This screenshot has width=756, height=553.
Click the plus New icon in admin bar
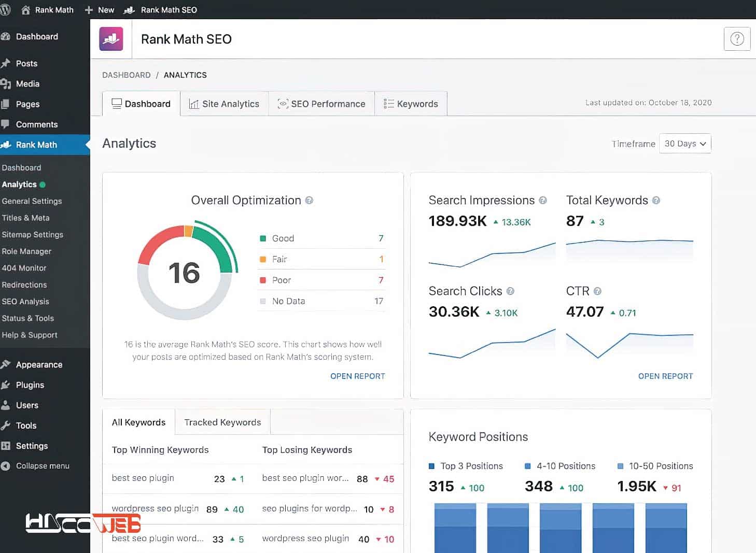tap(89, 10)
